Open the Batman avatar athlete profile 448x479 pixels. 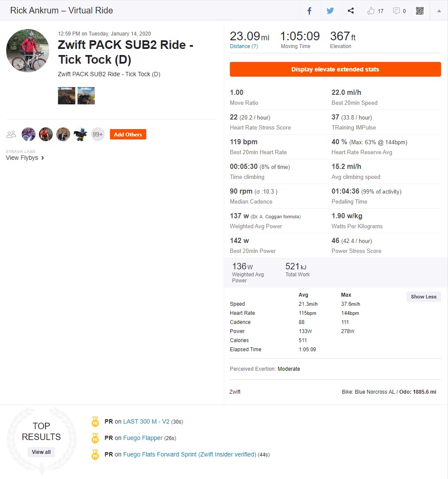81,134
